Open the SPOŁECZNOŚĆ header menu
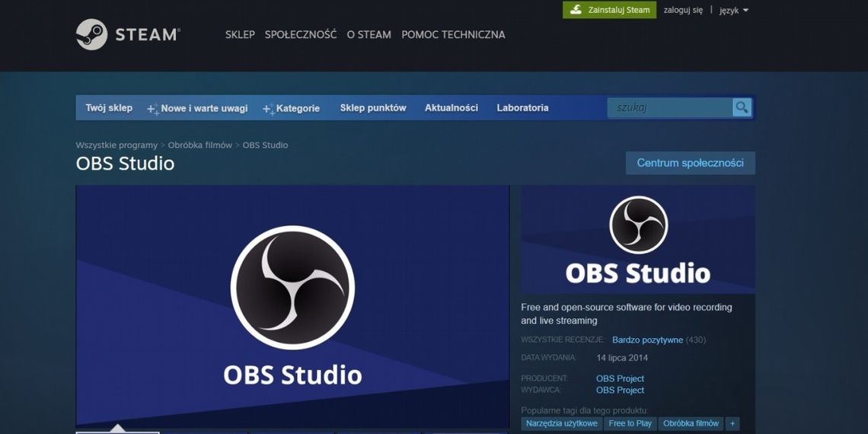868x434 pixels. (301, 34)
